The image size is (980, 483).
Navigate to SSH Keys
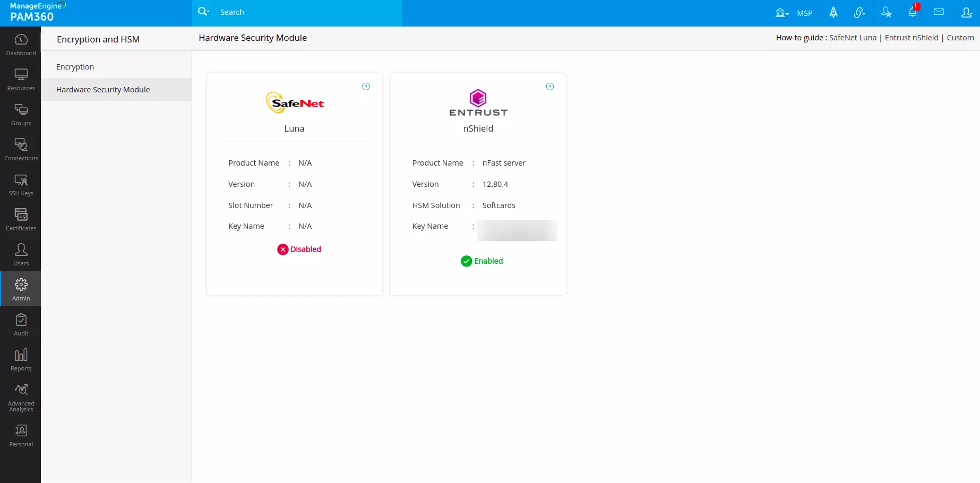coord(21,185)
